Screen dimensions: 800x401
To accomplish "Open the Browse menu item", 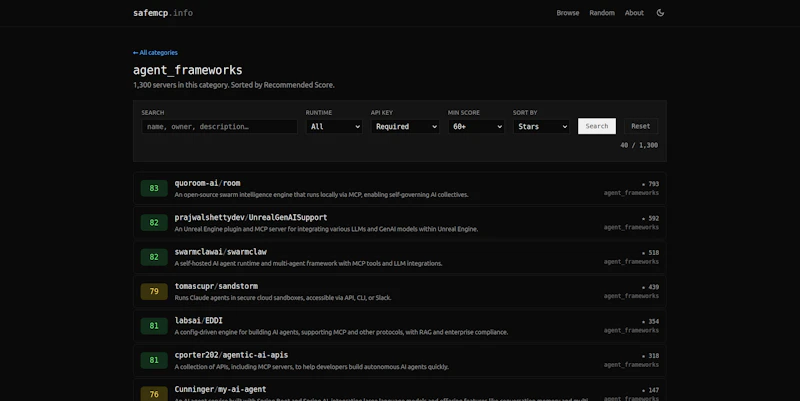I will [567, 13].
